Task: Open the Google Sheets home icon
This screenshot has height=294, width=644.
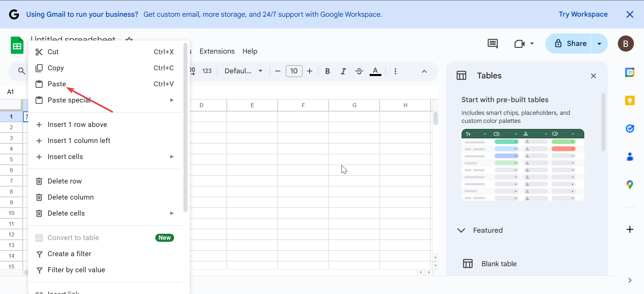Action: (x=17, y=46)
